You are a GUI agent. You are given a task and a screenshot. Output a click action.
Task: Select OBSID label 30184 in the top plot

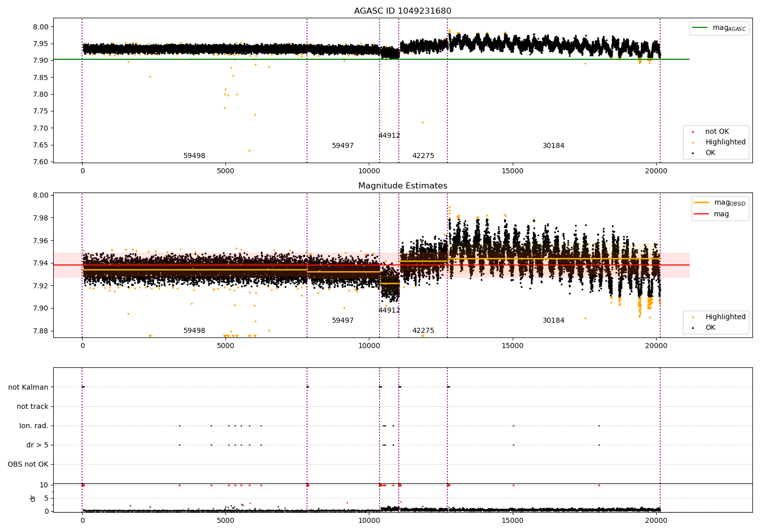553,146
